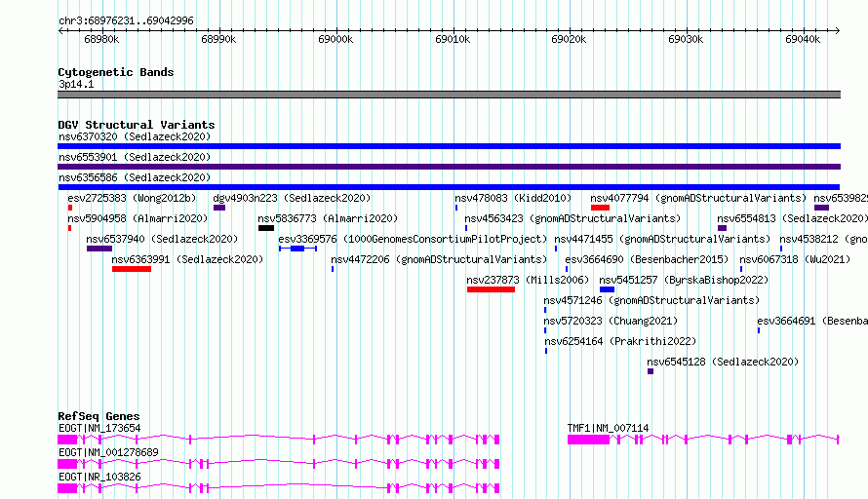Open nsv4571246 gnomAD variant label
This screenshot has width=868, height=499.
pos(651,300)
